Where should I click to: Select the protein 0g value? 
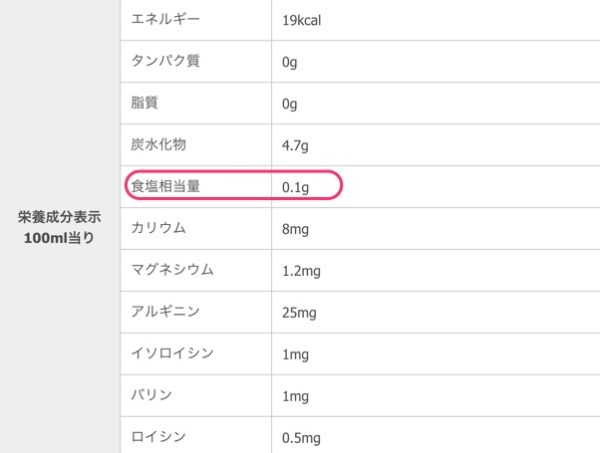click(289, 62)
